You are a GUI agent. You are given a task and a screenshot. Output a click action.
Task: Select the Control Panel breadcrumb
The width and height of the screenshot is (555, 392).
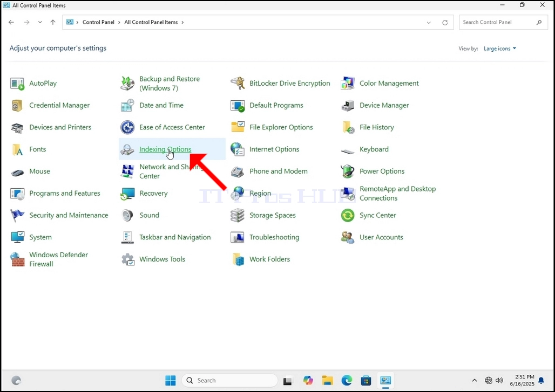[x=98, y=22]
